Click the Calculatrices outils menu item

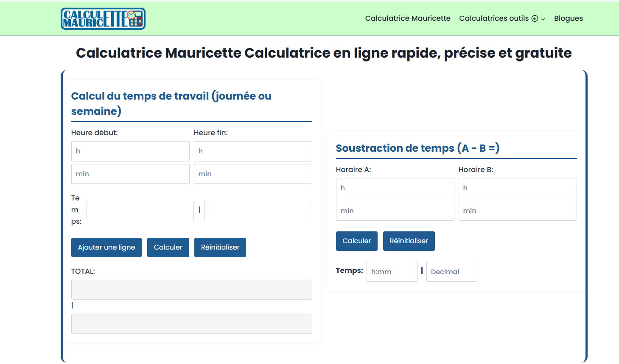pyautogui.click(x=494, y=18)
